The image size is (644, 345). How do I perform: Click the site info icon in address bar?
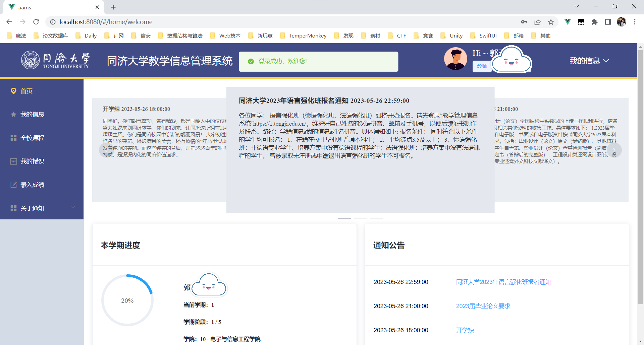pos(53,22)
